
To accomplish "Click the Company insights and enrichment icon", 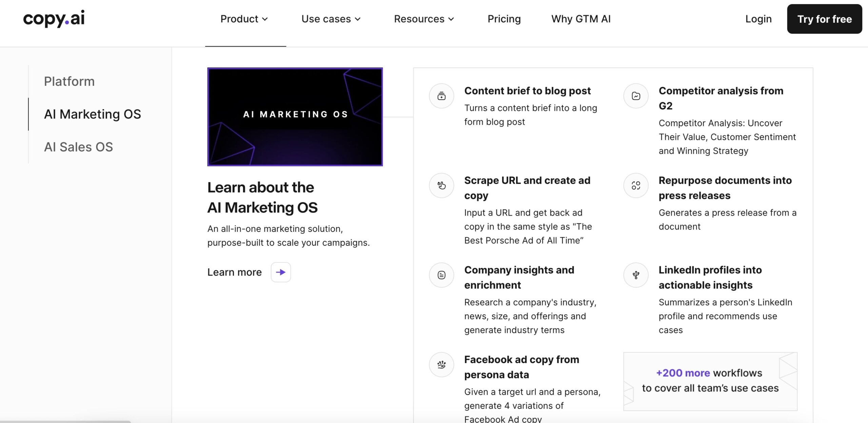I will click(441, 275).
